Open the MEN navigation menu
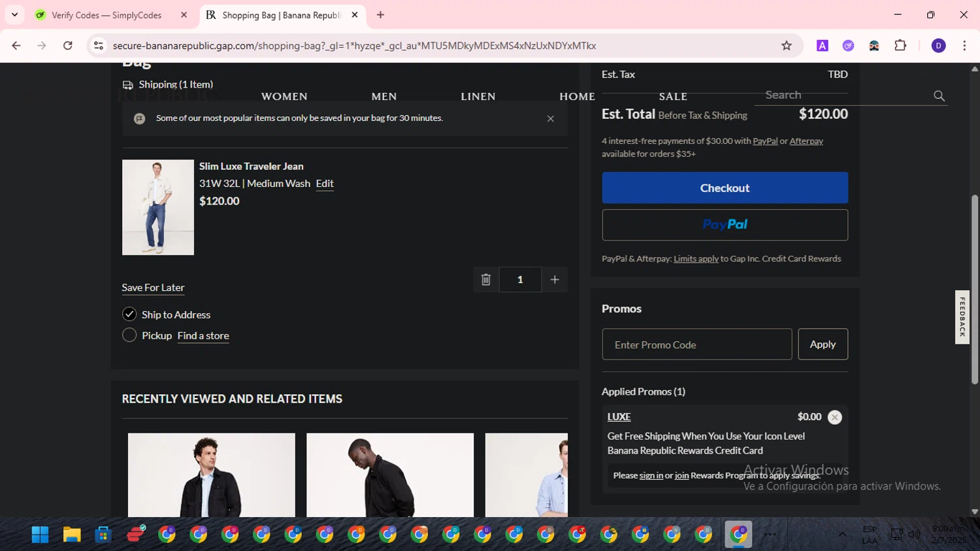 point(384,96)
